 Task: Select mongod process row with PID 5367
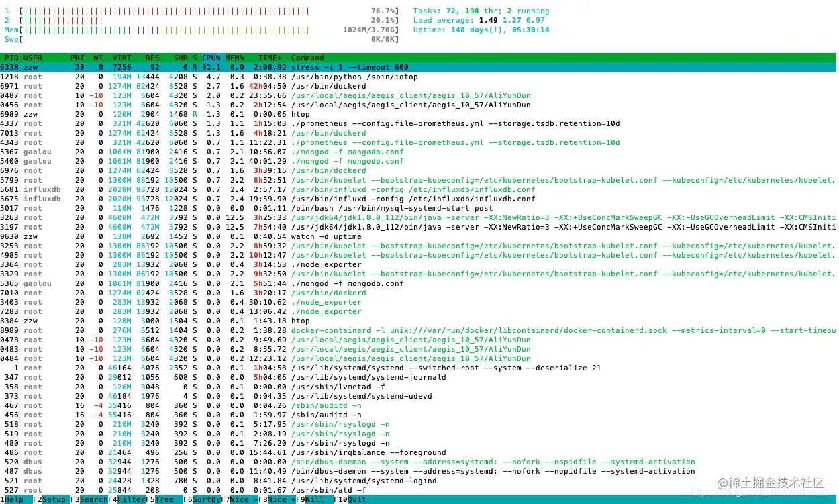(x=418, y=152)
